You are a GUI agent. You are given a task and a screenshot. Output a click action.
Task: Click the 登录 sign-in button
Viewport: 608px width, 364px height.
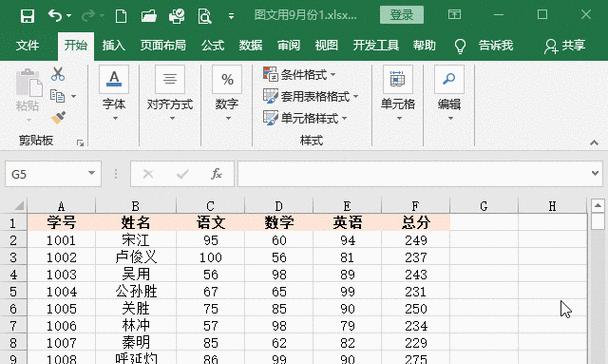coord(402,15)
